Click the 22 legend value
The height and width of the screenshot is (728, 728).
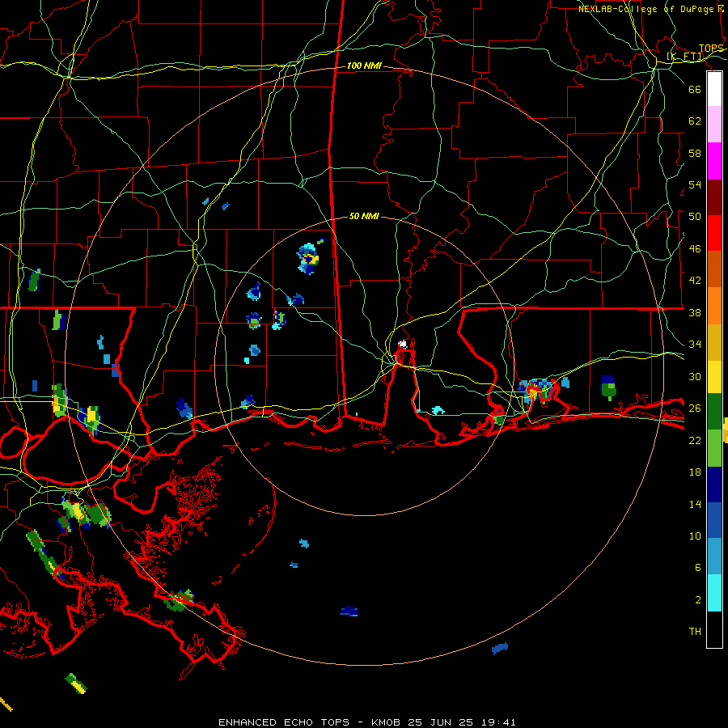pyautogui.click(x=695, y=440)
